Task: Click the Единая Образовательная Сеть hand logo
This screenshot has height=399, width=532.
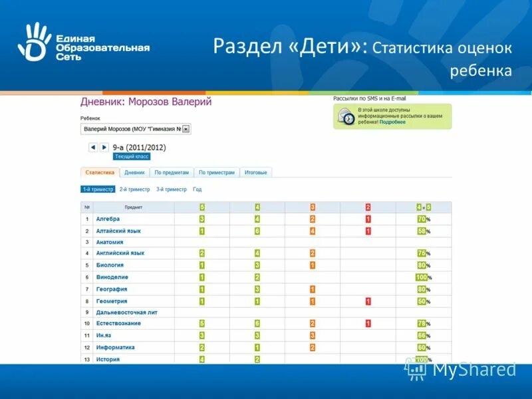Action: point(34,42)
